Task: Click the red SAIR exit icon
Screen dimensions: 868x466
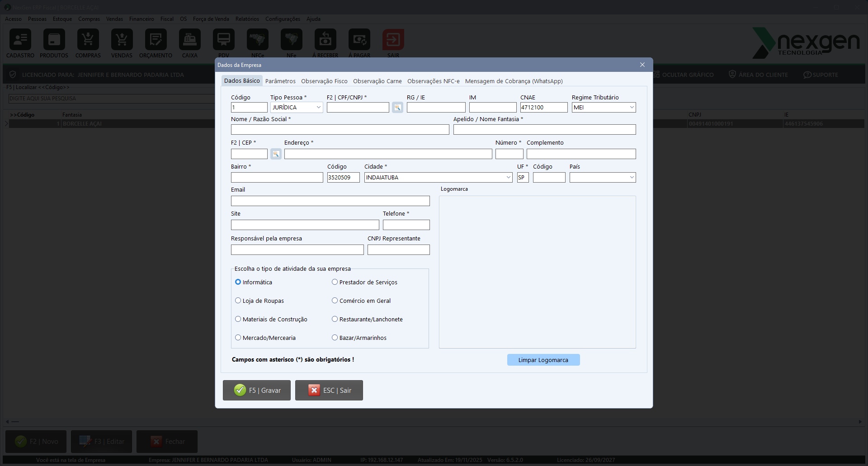Action: coord(393,40)
